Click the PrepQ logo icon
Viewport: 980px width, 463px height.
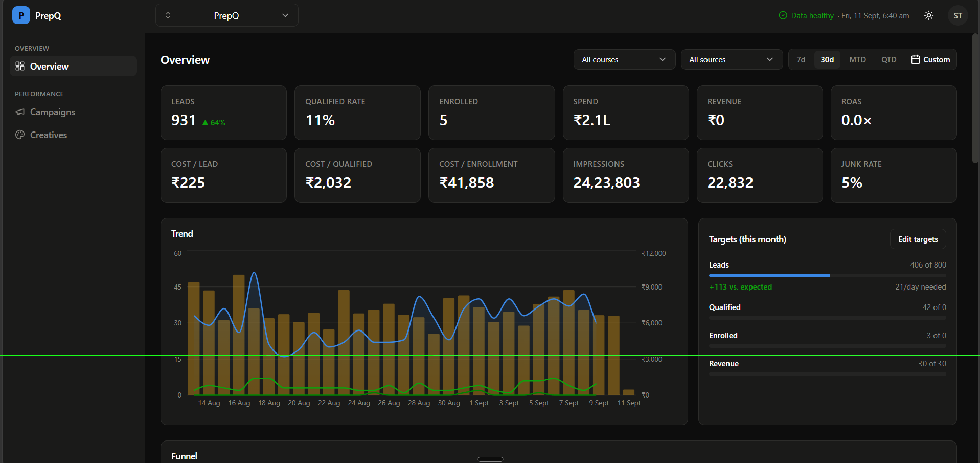pos(21,15)
